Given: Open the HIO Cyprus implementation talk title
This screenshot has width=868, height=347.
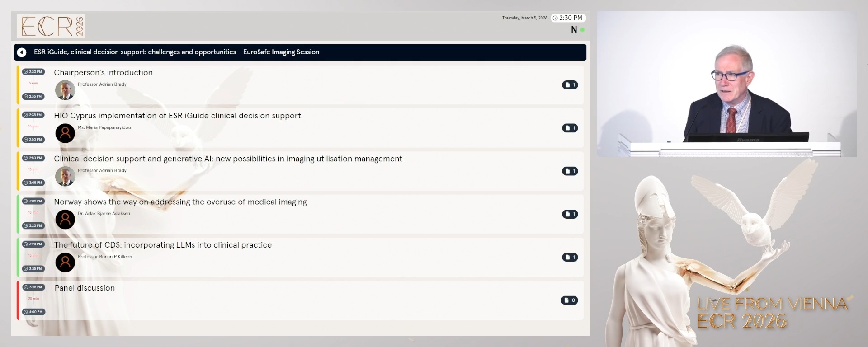Looking at the screenshot, I should pos(177,116).
